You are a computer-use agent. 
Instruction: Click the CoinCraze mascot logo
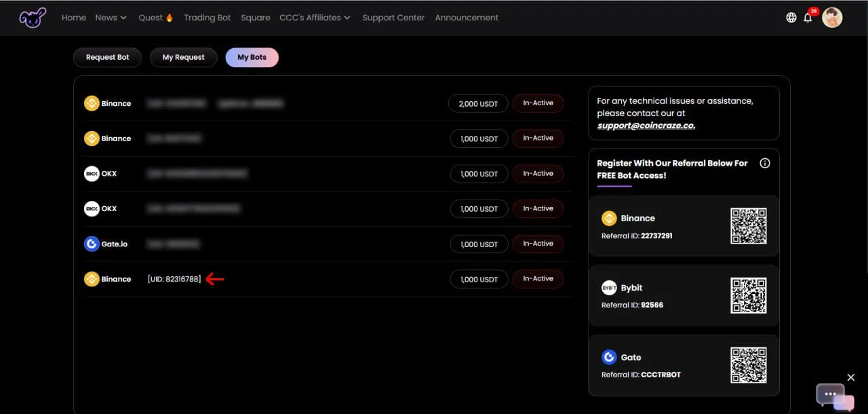(33, 18)
